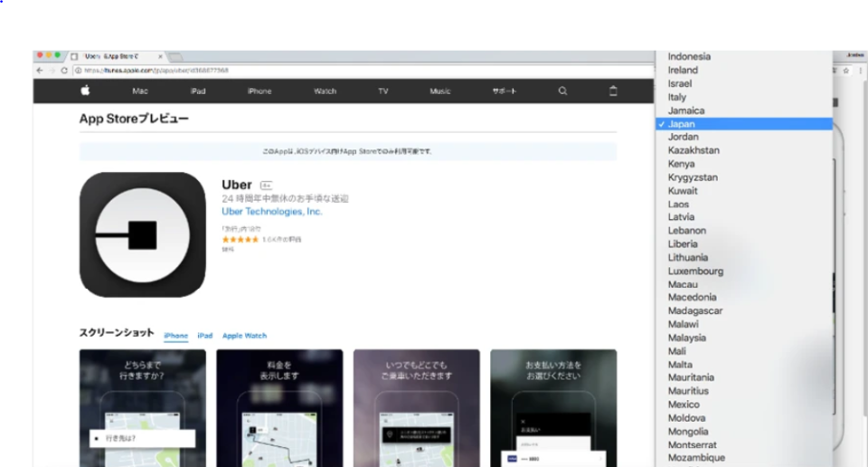
Task: Click the address bar URL field
Action: point(365,71)
